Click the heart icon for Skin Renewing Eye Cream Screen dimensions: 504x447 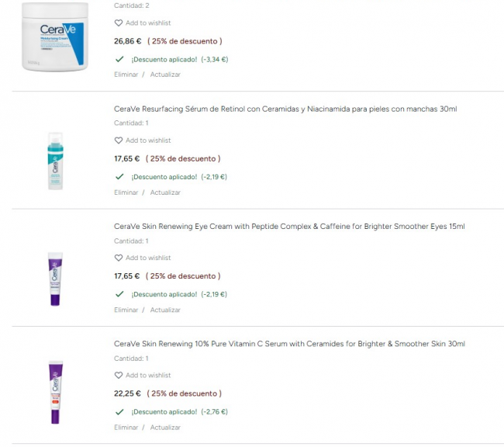click(x=119, y=258)
